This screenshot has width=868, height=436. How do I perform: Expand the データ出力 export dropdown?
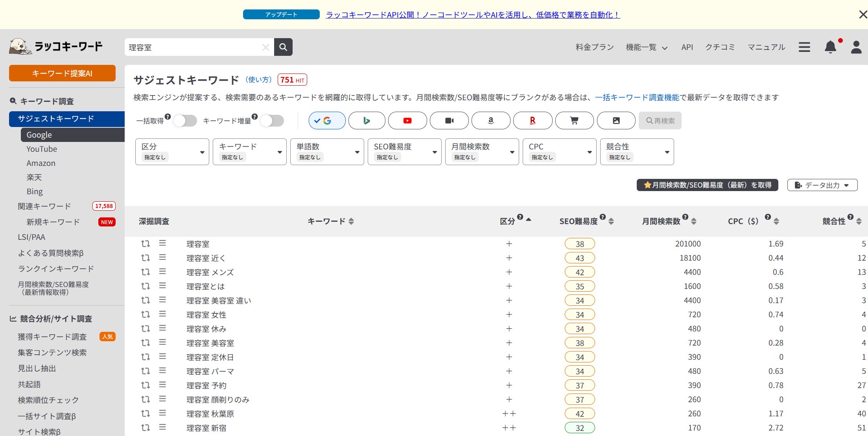(x=822, y=185)
